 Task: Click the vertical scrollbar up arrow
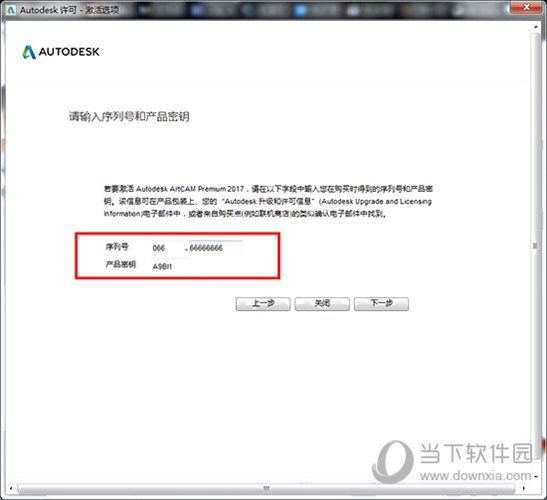click(x=535, y=27)
